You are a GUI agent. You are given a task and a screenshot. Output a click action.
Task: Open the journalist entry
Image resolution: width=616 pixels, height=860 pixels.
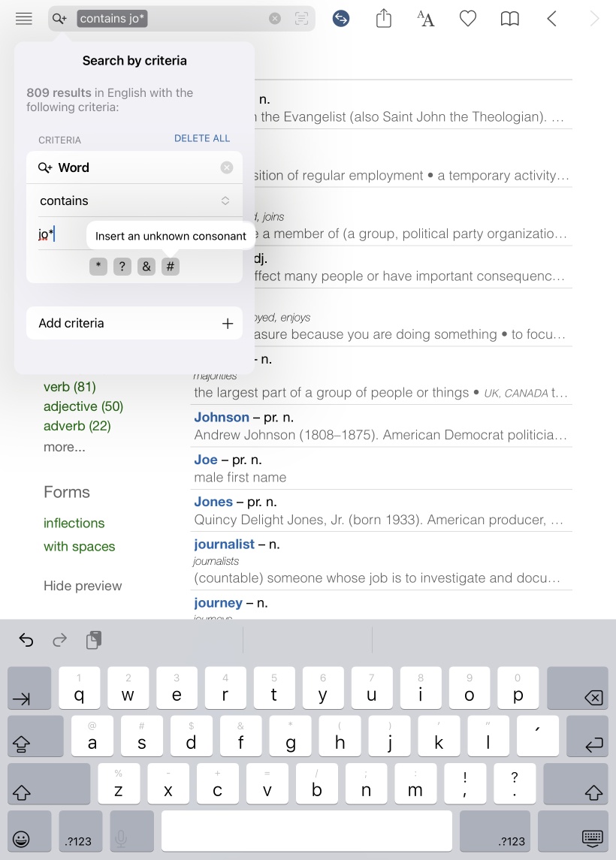(225, 544)
